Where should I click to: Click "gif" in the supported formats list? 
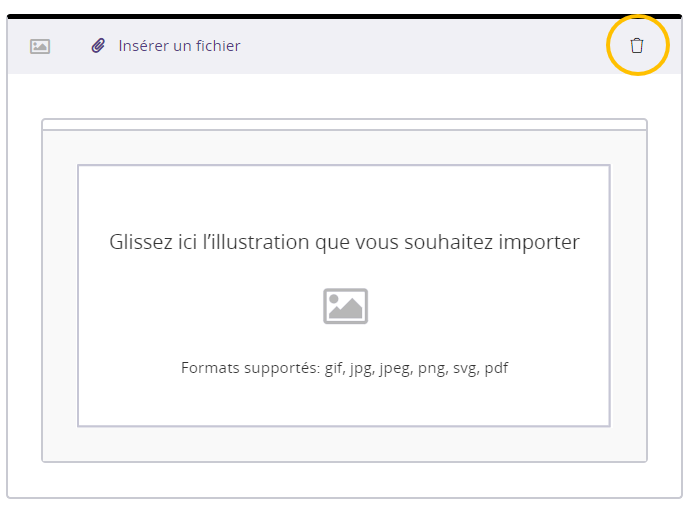[334, 368]
